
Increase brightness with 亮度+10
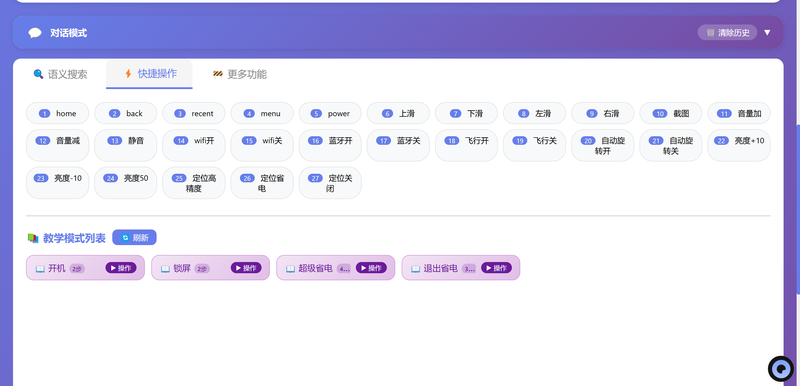(x=739, y=145)
